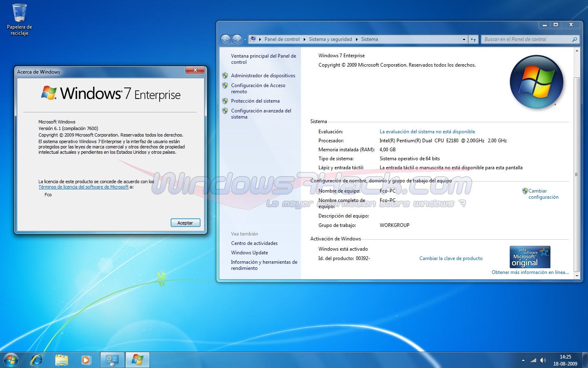Click search magnifier in Control Panel
This screenshot has width=588, height=368.
pyautogui.click(x=575, y=39)
